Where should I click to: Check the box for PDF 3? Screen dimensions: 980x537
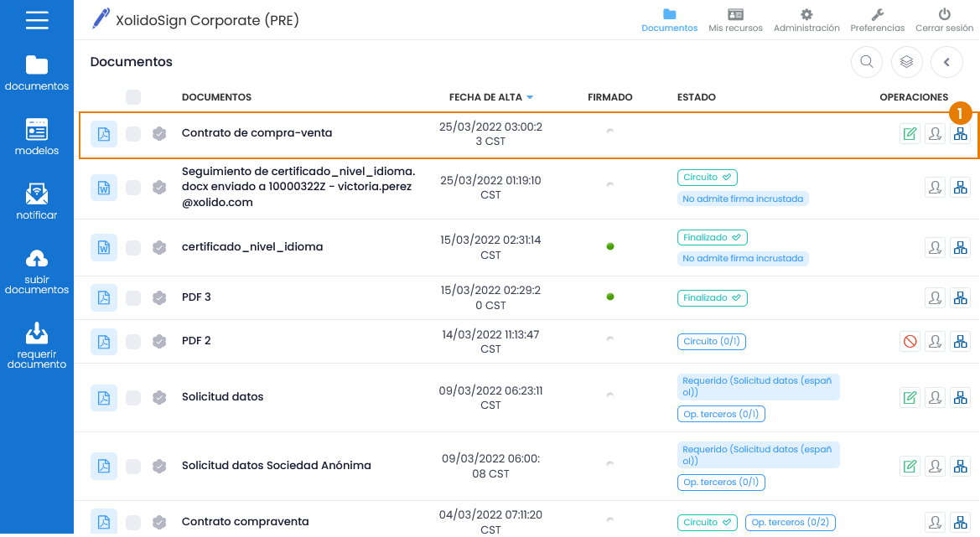(x=133, y=297)
